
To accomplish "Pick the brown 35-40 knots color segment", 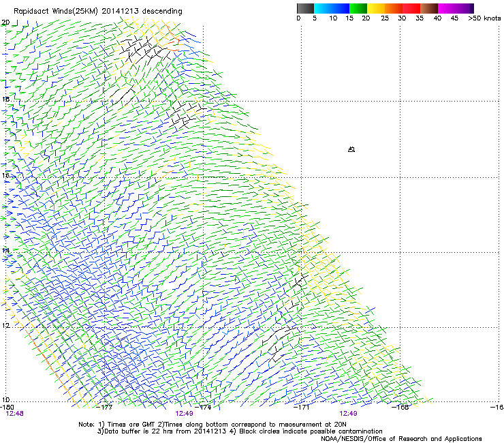I will coord(429,8).
